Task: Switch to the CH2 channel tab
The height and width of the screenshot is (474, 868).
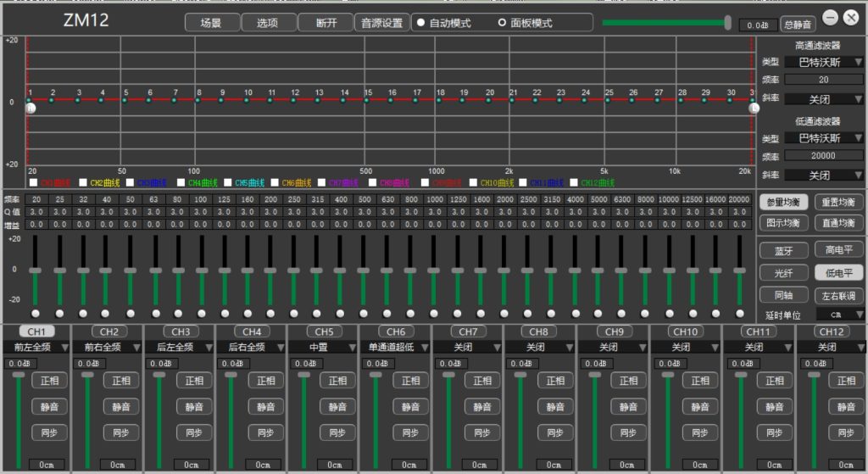Action: coord(109,332)
